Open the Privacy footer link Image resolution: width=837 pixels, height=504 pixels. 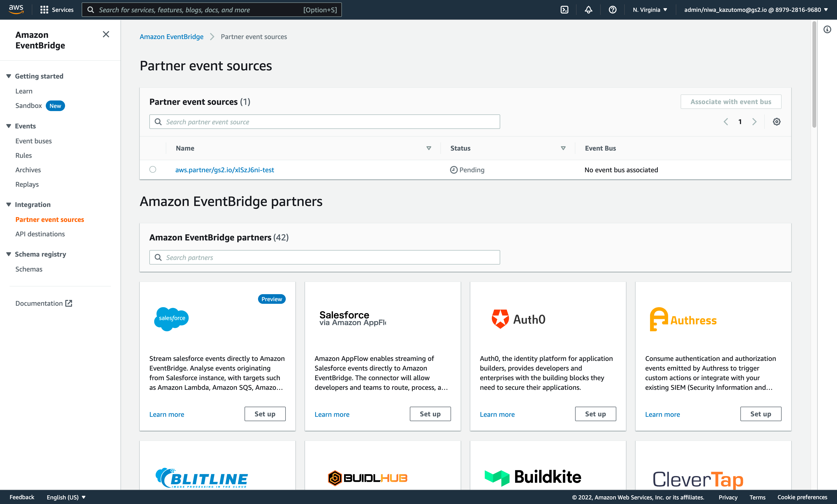coord(728,497)
